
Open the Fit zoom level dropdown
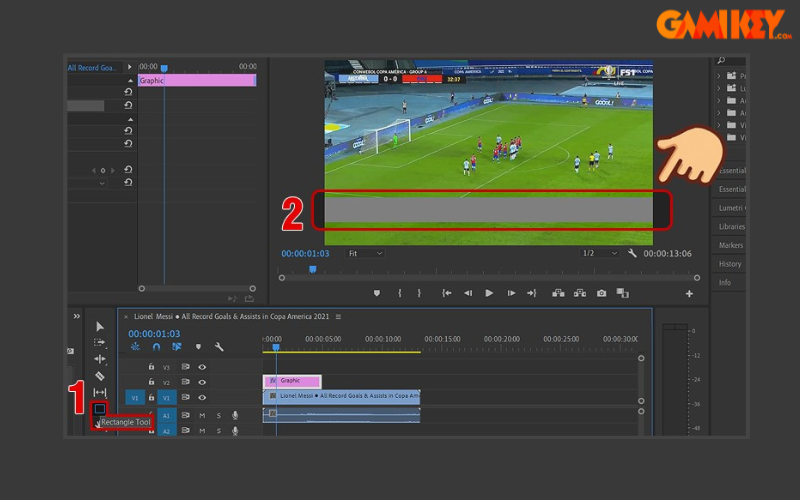pyautogui.click(x=365, y=253)
